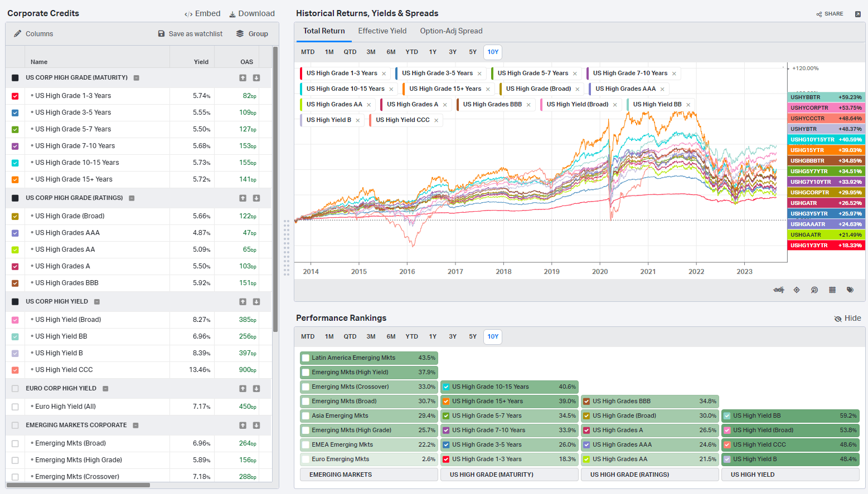This screenshot has width=868, height=494.
Task: Collapse the EURO CORP HIGH YIELD group
Action: (x=105, y=389)
